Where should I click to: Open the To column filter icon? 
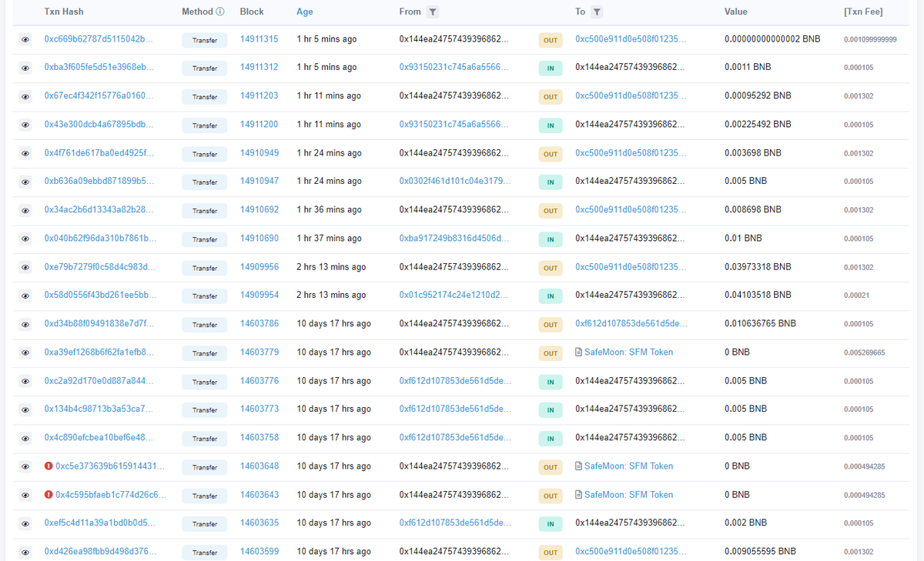click(x=598, y=12)
